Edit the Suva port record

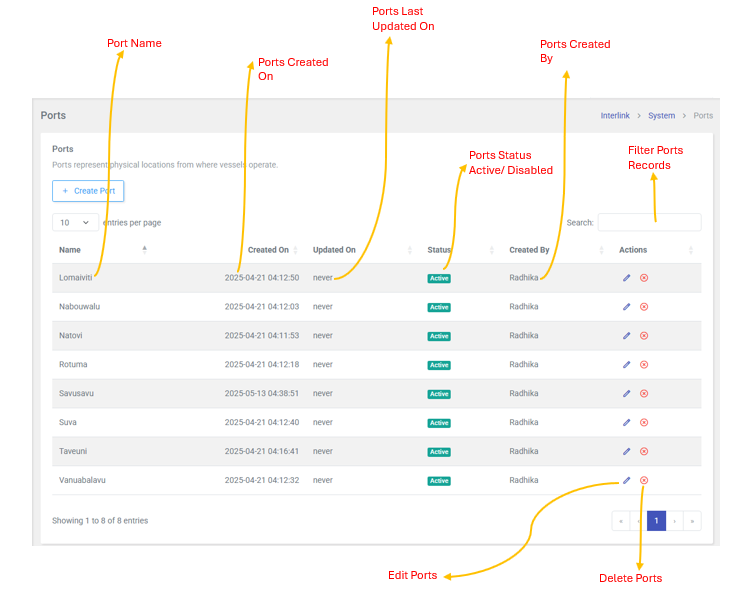pyautogui.click(x=627, y=423)
